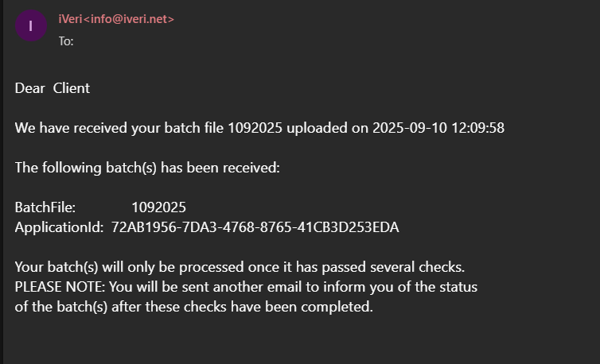Select the "To:" recipient line
600x364 pixels.
[66, 41]
